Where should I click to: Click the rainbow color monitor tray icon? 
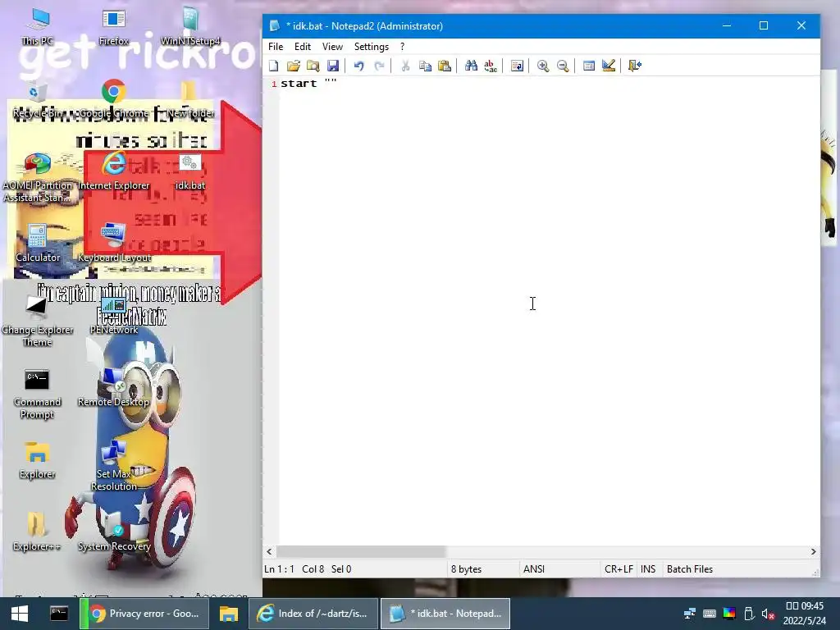coord(729,614)
